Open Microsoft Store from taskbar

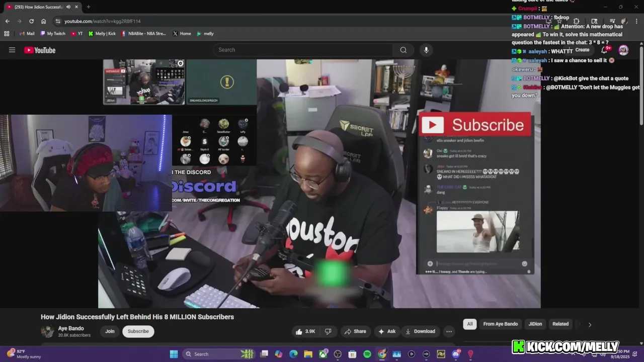click(352, 354)
